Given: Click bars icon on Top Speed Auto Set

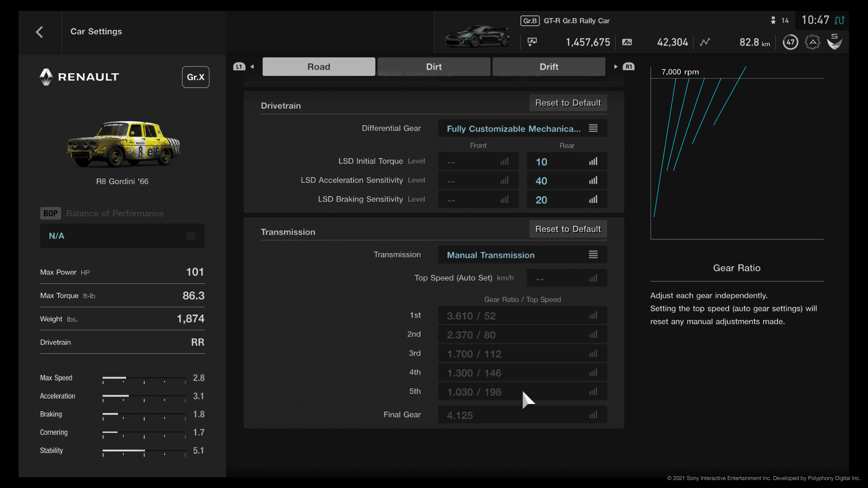Looking at the screenshot, I should click(x=593, y=278).
